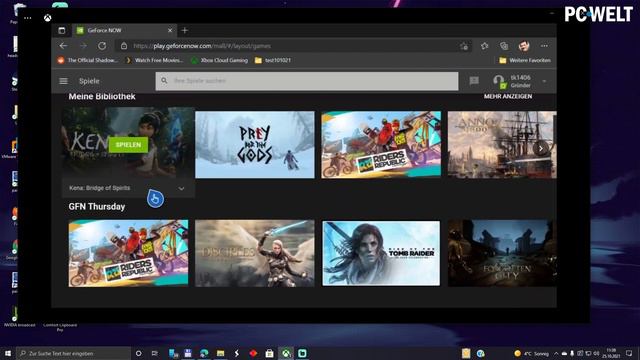Click the Spiele page heading
Viewport: 640px width, 360px height.
point(89,81)
